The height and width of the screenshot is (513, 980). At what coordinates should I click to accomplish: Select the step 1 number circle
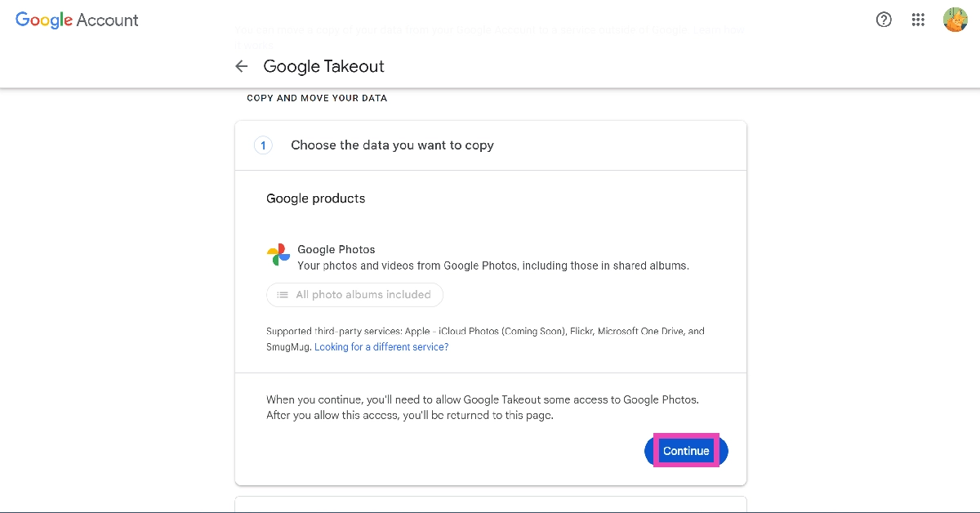pos(263,145)
